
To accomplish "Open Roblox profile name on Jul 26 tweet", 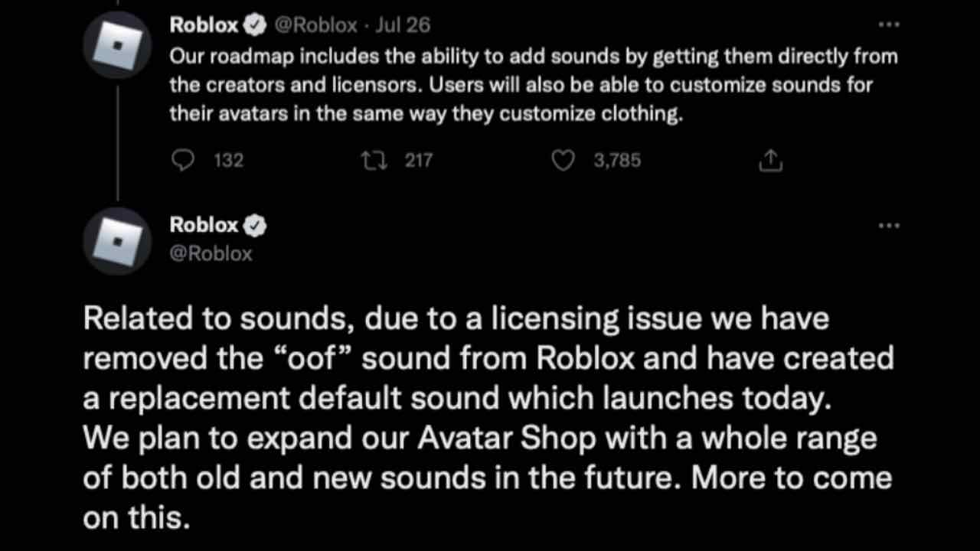I will tap(204, 25).
